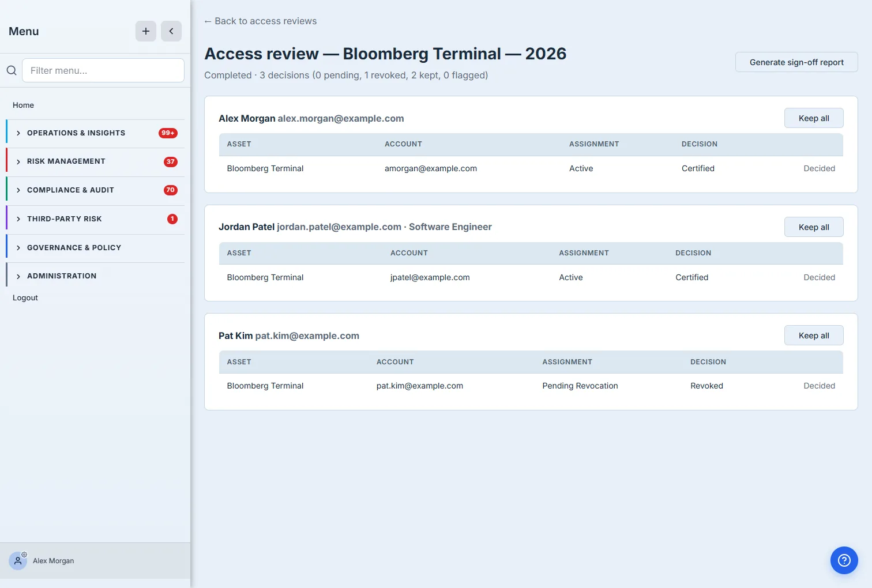Expand the Risk Management chevron
The image size is (872, 588).
point(18,162)
